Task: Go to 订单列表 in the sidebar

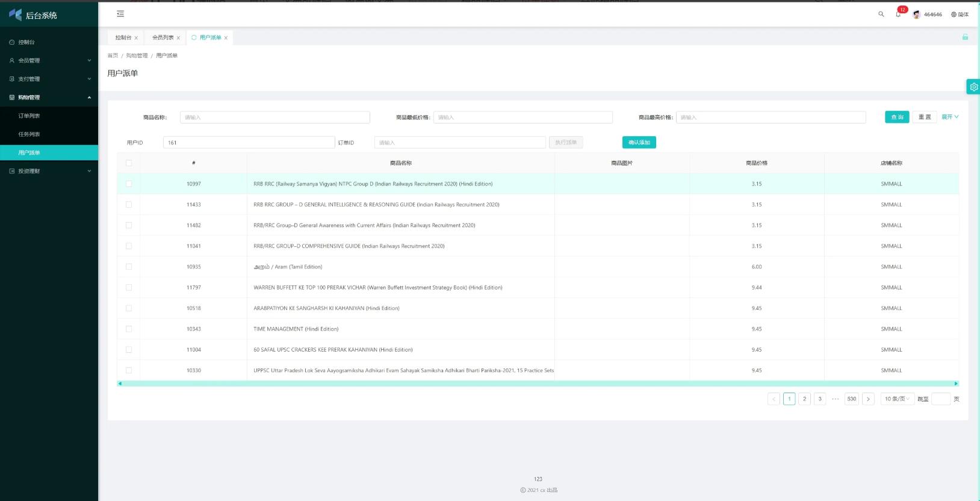Action: click(29, 116)
